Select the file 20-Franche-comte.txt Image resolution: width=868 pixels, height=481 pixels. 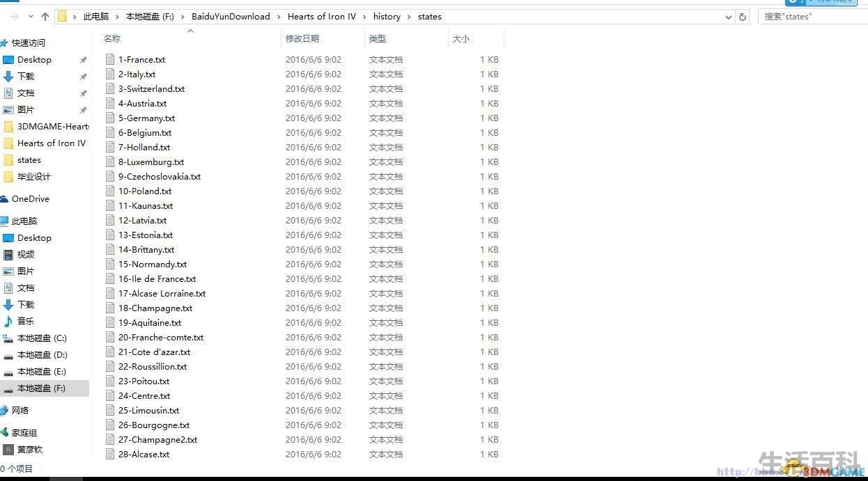coord(161,338)
